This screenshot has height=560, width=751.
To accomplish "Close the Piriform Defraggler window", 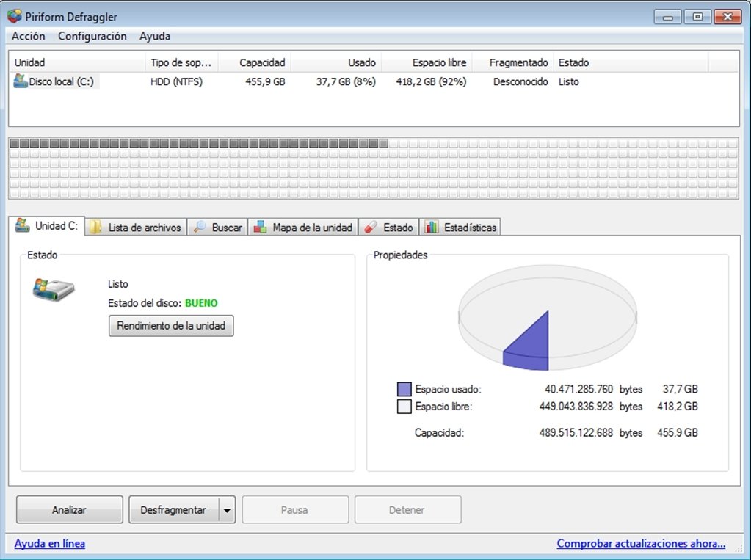I will [x=728, y=17].
